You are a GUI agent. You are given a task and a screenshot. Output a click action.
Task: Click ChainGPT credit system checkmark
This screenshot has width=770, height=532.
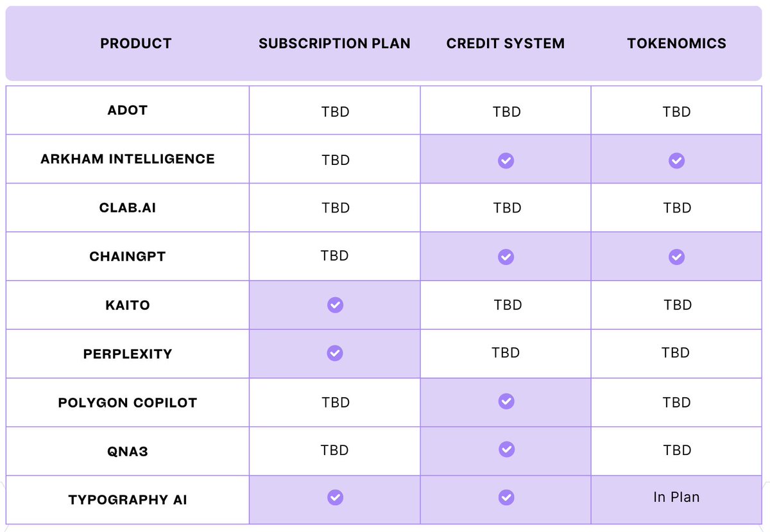pos(506,257)
